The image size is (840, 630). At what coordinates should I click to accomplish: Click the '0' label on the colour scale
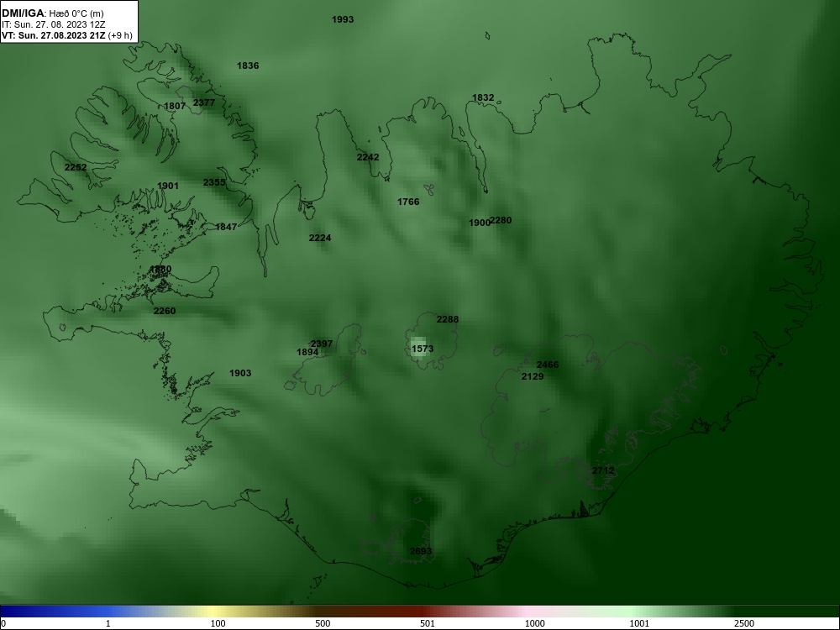click(3, 623)
